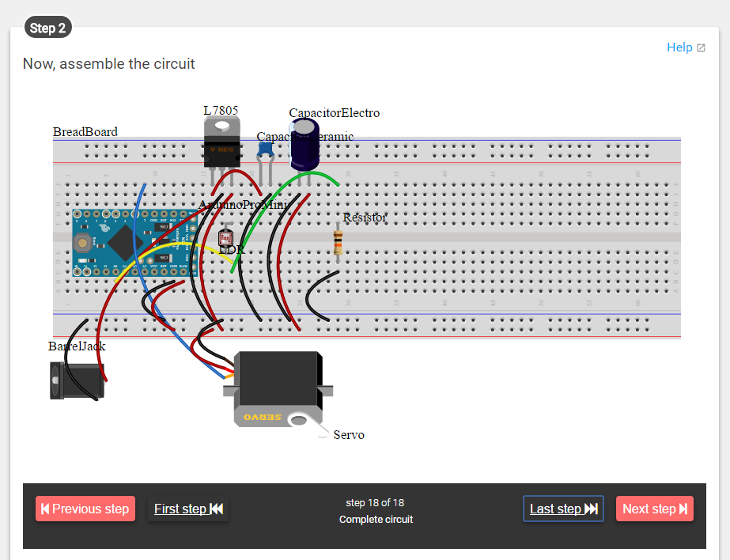Click the step 18 of 18 indicator

coord(376,502)
